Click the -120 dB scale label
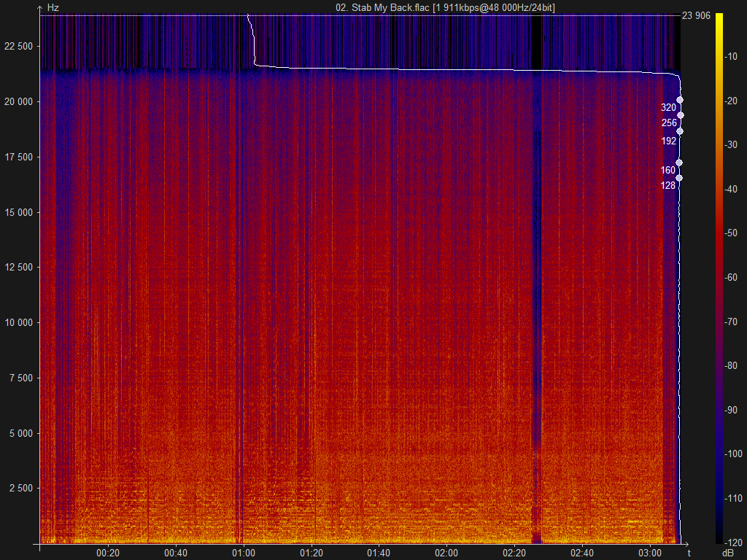 [x=733, y=542]
